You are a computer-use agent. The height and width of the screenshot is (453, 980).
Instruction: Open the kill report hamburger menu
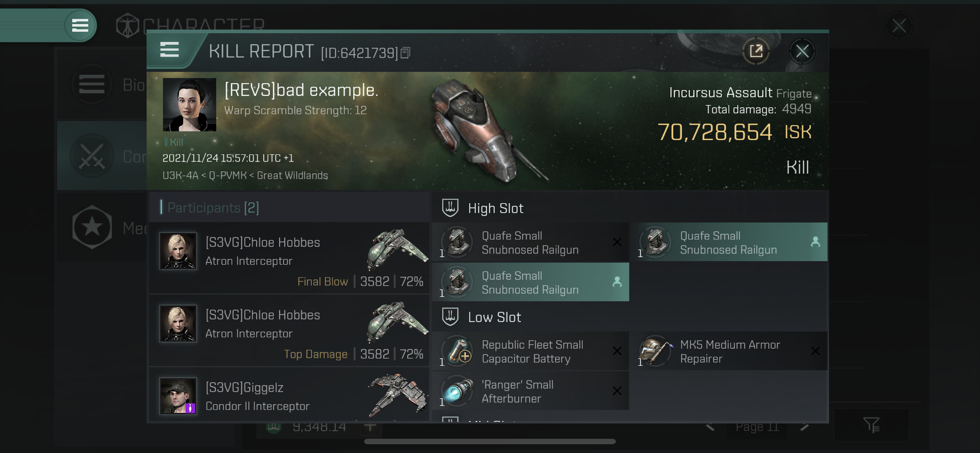(x=169, y=50)
